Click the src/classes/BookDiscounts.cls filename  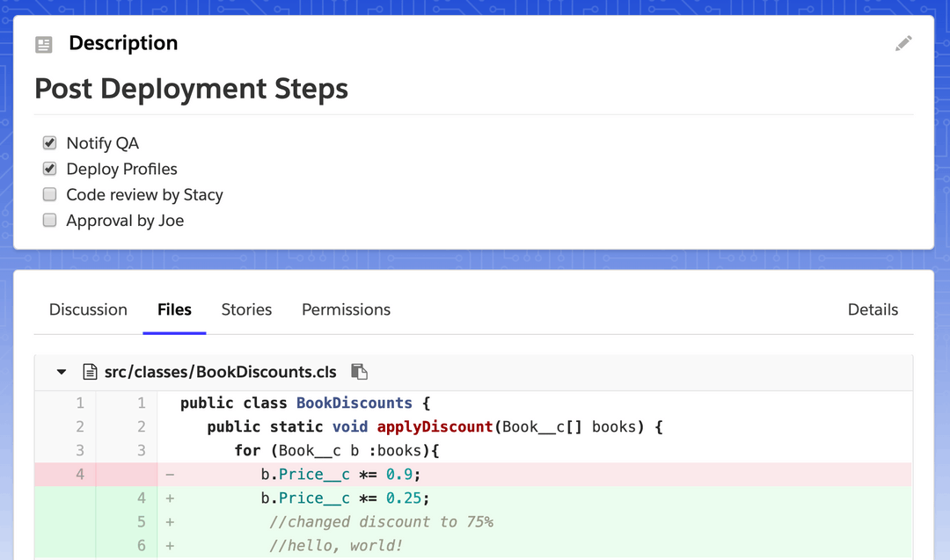(219, 371)
